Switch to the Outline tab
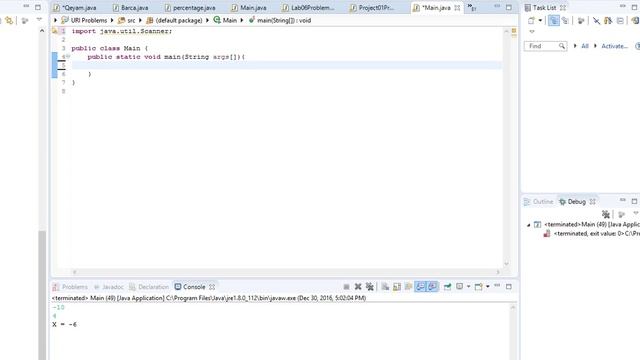Screen dimensions: 640x360 [x=539, y=202]
